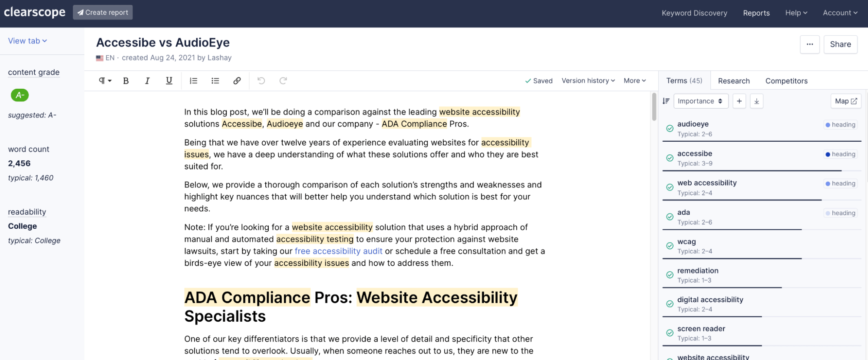868x360 pixels.
Task: Click the free accessibility audit link
Action: [338, 251]
